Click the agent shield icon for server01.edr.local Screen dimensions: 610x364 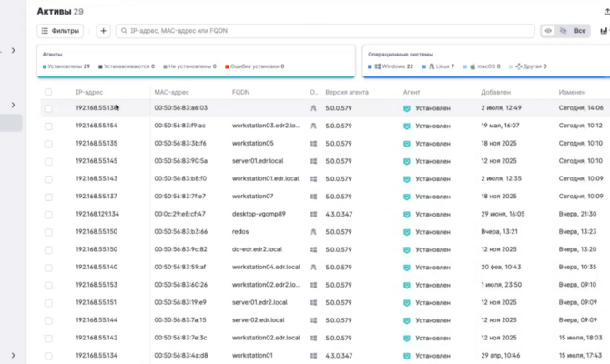coord(407,161)
